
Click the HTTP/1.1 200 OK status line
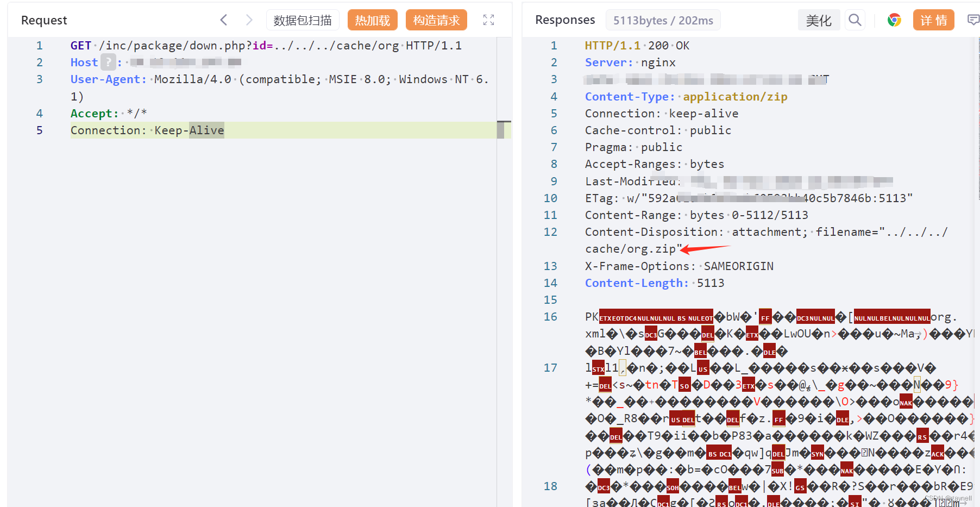tap(637, 46)
